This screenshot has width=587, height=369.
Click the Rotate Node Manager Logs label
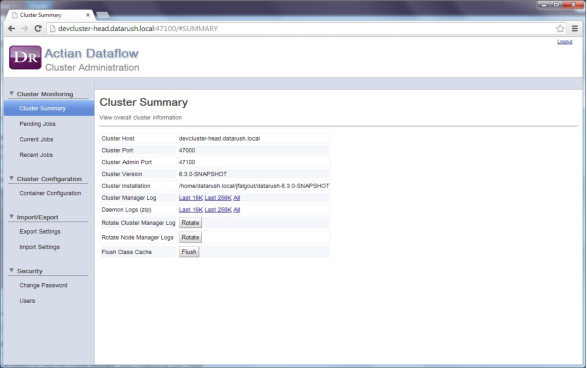click(137, 238)
